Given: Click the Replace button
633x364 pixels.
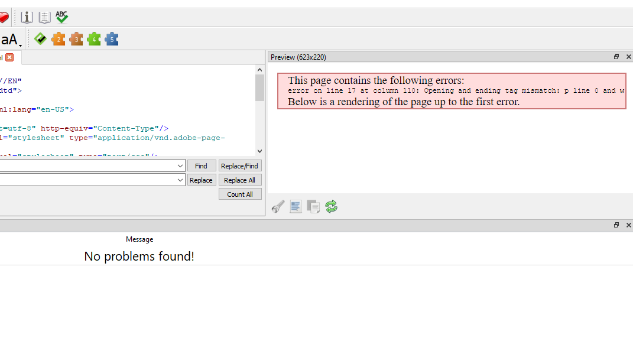Looking at the screenshot, I should 202,180.
